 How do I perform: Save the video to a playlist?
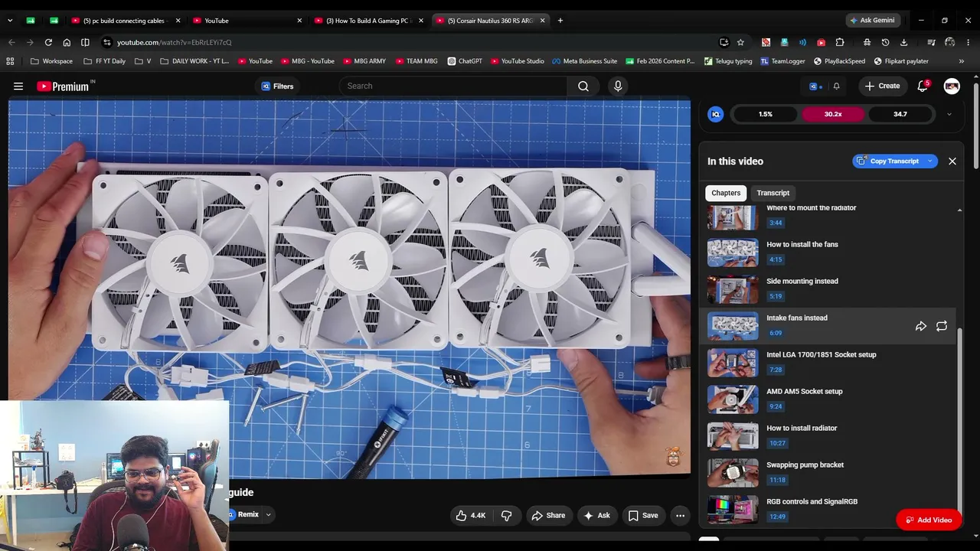point(643,516)
